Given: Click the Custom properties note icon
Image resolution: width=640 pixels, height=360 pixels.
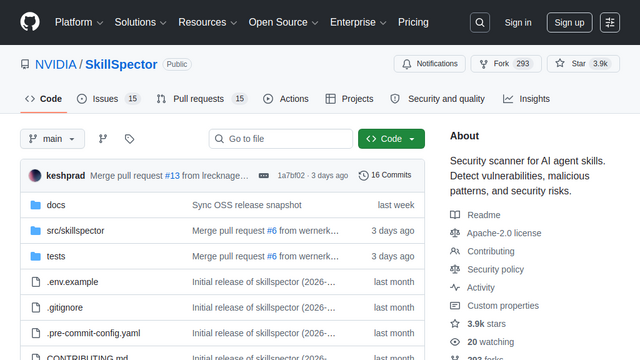Looking at the screenshot, I should click(455, 306).
